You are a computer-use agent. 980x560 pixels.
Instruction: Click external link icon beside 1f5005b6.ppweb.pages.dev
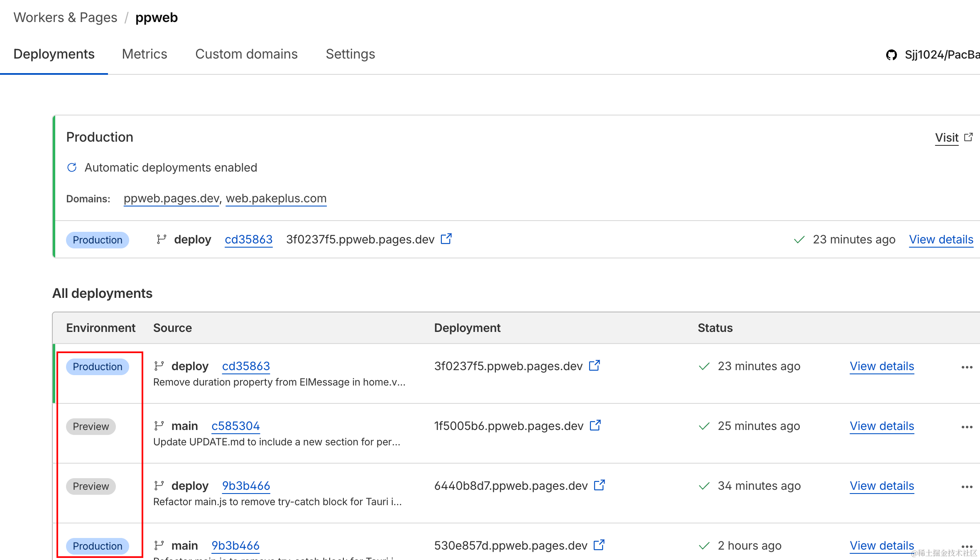595,425
